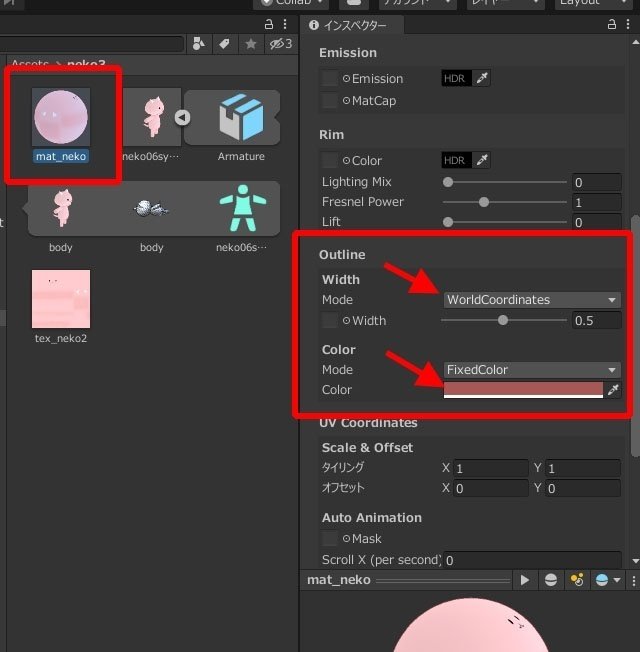Adjust the Lighting Mix slider

click(x=504, y=182)
